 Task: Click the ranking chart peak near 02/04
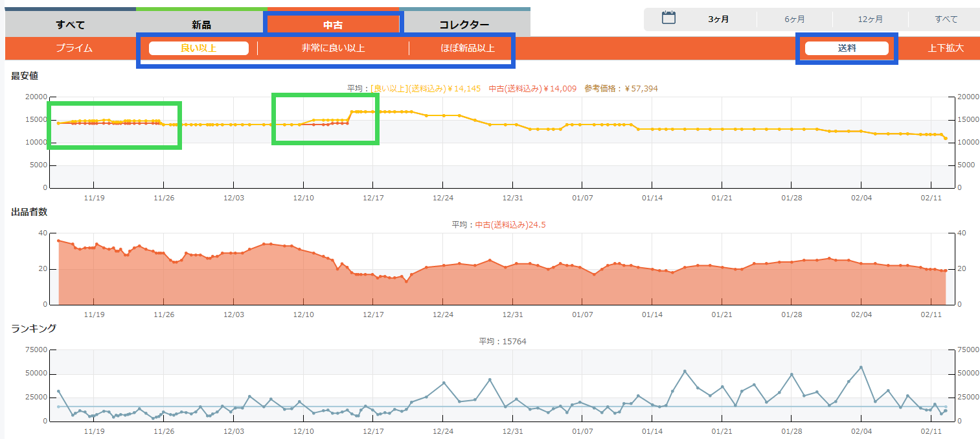coord(861,367)
